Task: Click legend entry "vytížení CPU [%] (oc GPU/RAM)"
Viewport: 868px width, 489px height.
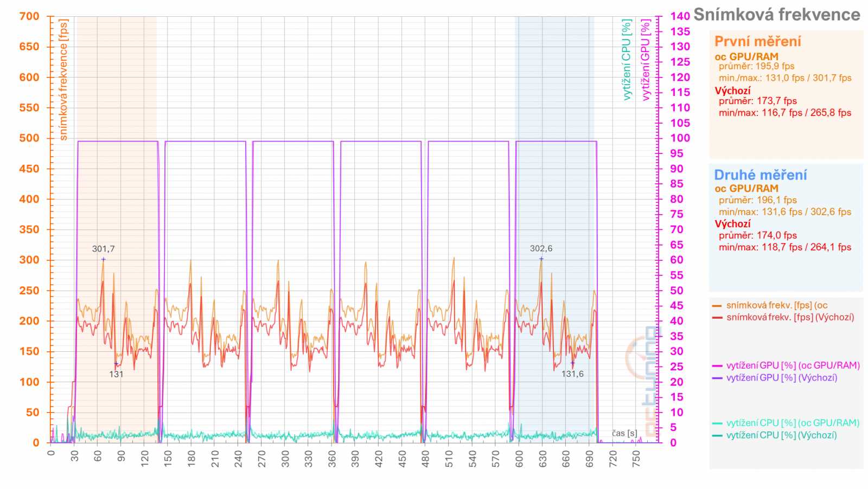Action: [x=793, y=423]
